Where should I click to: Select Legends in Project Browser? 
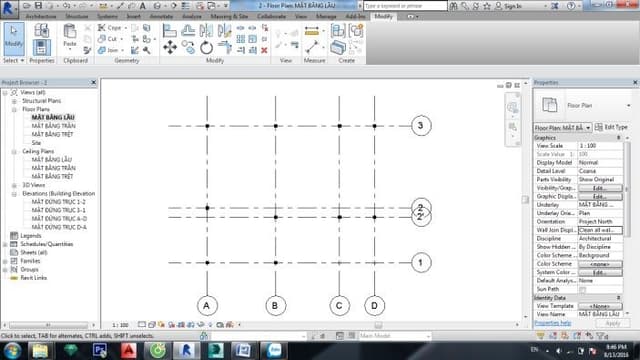coord(31,236)
